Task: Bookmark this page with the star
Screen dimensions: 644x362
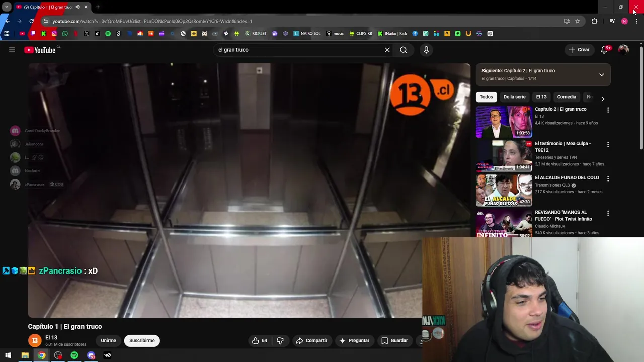Action: [x=578, y=21]
